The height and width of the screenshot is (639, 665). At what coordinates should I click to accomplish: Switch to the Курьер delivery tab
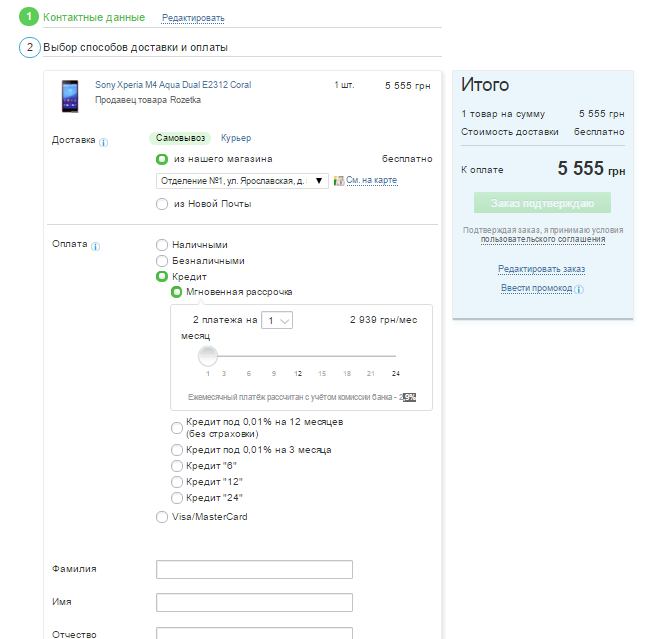tap(236, 138)
